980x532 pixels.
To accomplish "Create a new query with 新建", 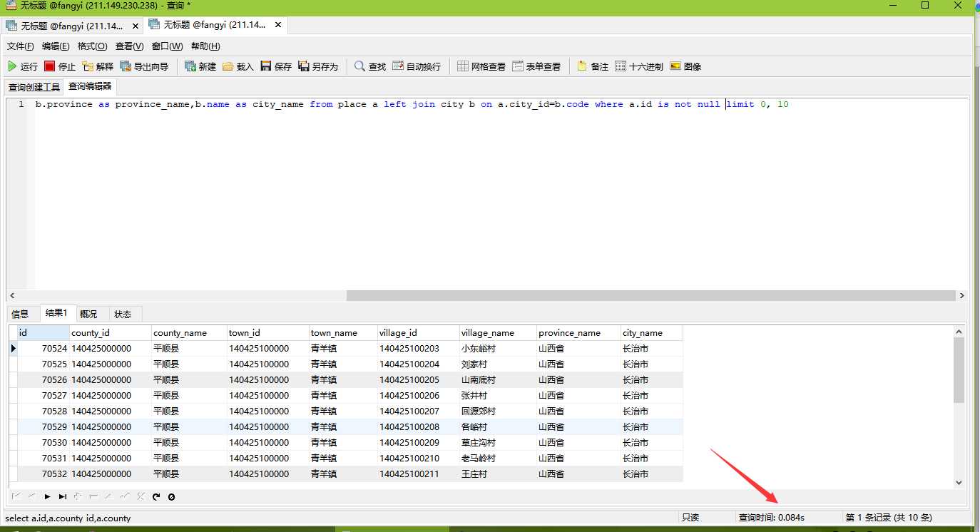I will 200,66.
